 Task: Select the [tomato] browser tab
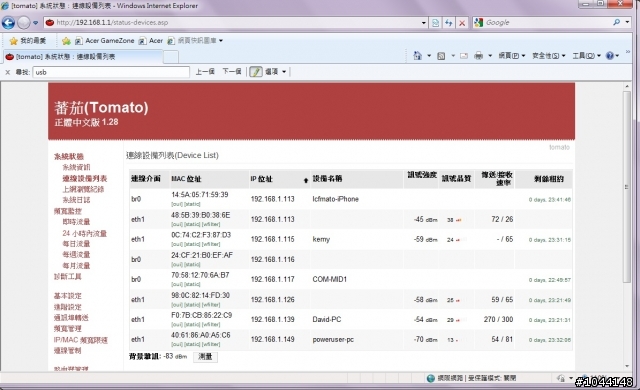pos(84,57)
